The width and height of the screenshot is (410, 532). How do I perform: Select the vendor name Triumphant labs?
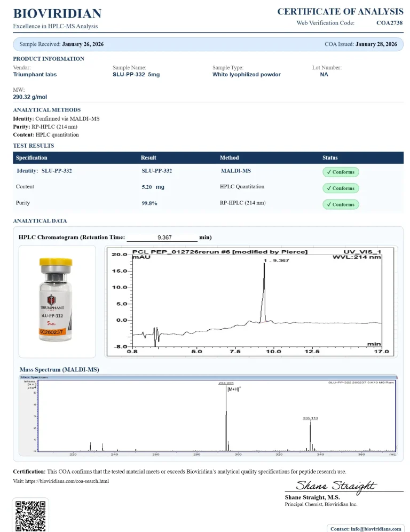[35, 74]
